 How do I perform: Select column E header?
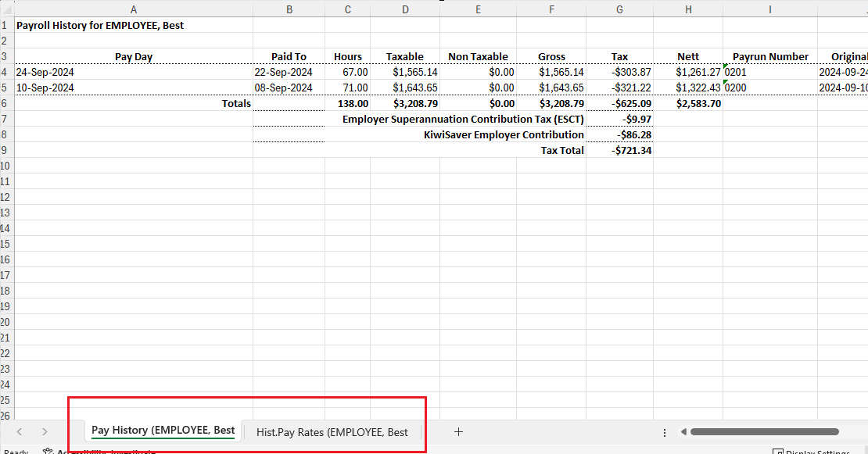(479, 9)
